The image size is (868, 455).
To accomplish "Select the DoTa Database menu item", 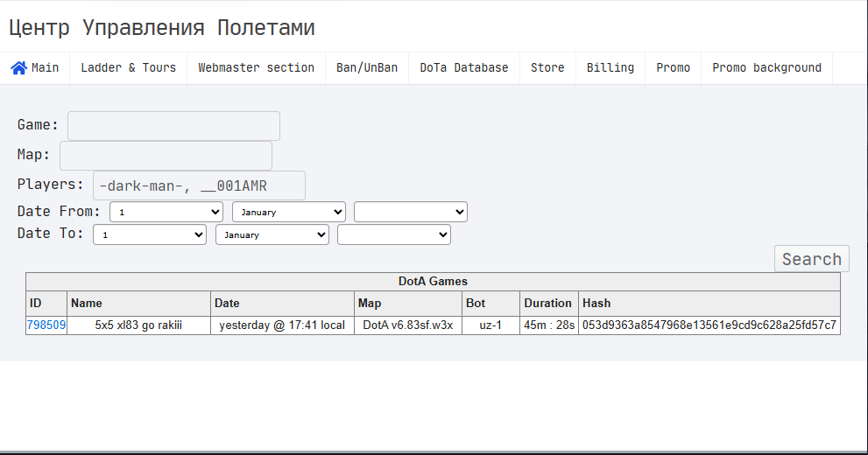I will click(x=464, y=68).
